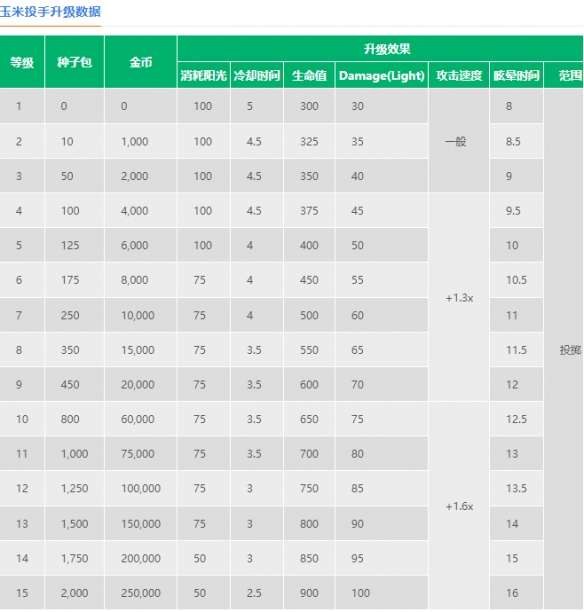Click the 攻击速度 column header
Viewport: 584px width, 612px height.
(459, 75)
